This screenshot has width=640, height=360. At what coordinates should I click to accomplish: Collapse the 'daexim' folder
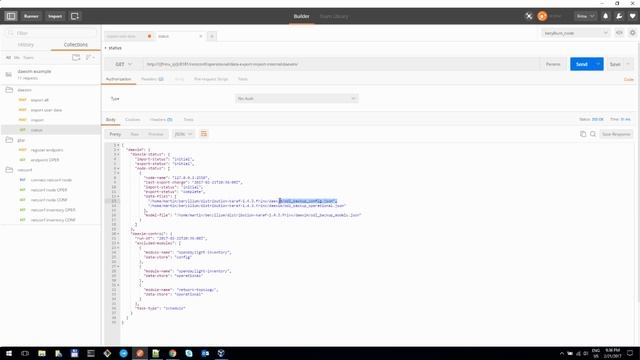point(24,90)
